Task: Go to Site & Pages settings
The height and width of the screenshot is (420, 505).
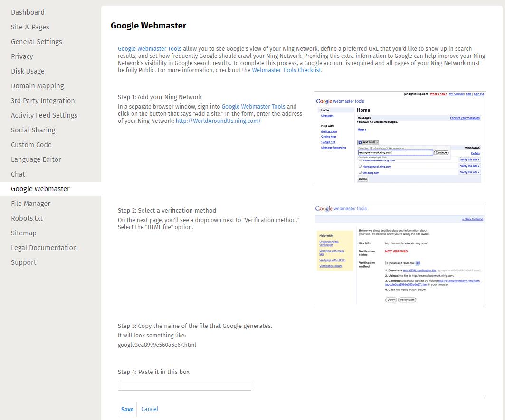Action: [30, 27]
